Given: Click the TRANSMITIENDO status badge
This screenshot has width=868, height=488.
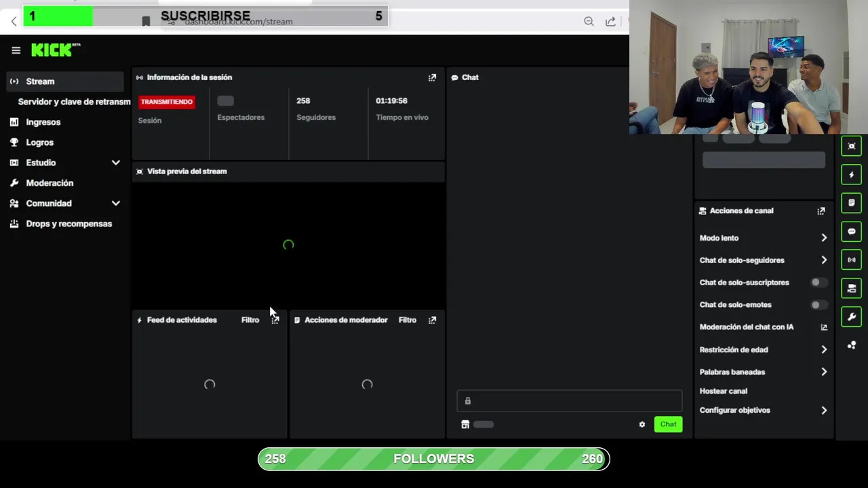Looking at the screenshot, I should tap(167, 102).
